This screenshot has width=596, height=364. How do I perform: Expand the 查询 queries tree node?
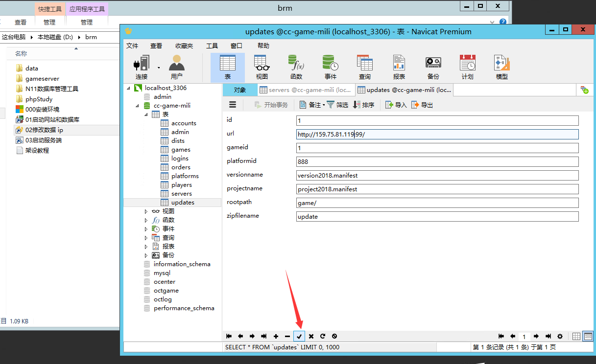[146, 238]
